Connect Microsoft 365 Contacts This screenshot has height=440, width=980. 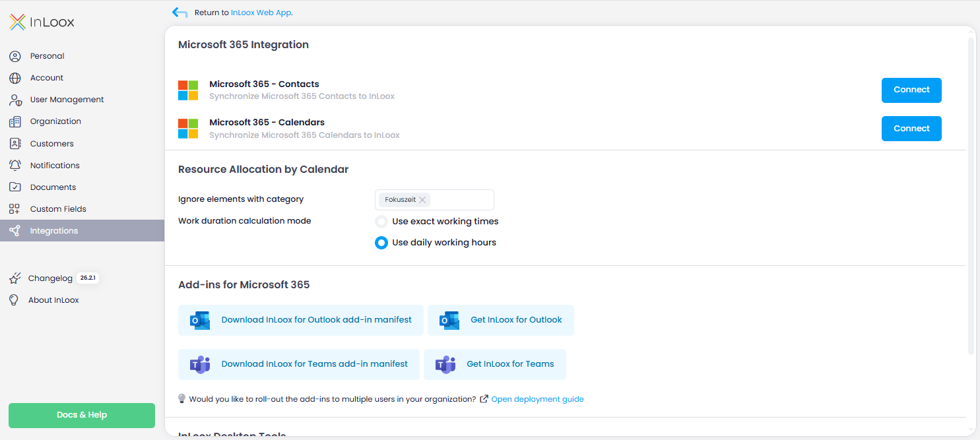click(911, 90)
